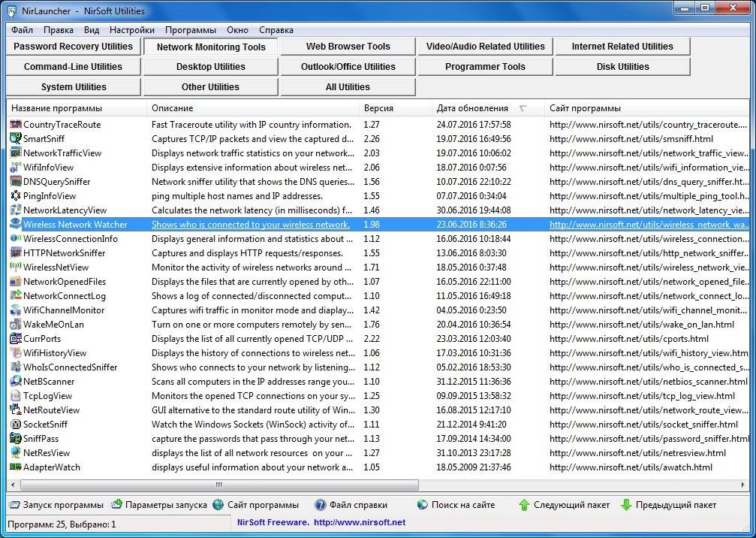This screenshot has height=538, width=756.
Task: Click the SniffPass icon
Action: coord(16,439)
